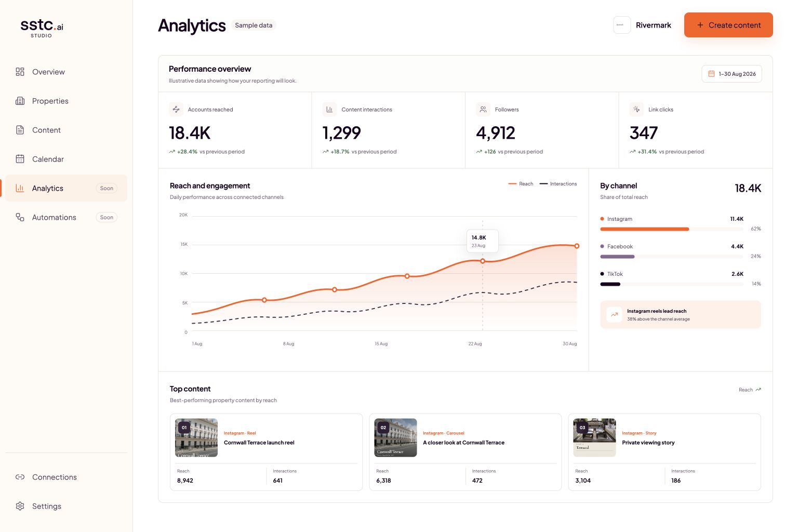
Task: Open the Rivermark workspace switcher
Action: (x=643, y=25)
